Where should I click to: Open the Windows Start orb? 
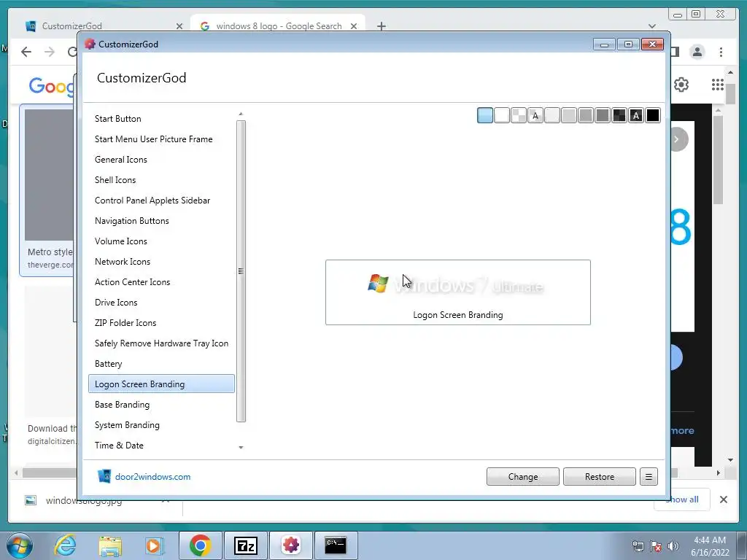pos(20,545)
